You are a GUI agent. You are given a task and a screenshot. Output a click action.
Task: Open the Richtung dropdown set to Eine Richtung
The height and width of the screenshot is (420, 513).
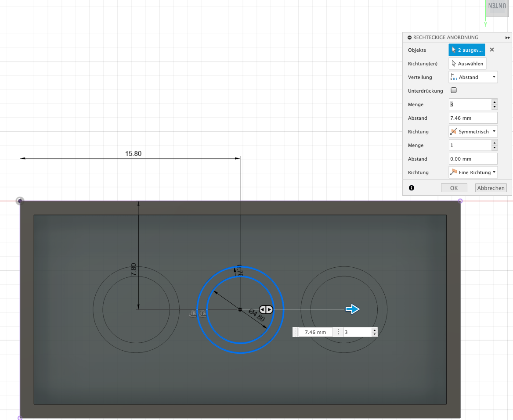click(x=473, y=172)
